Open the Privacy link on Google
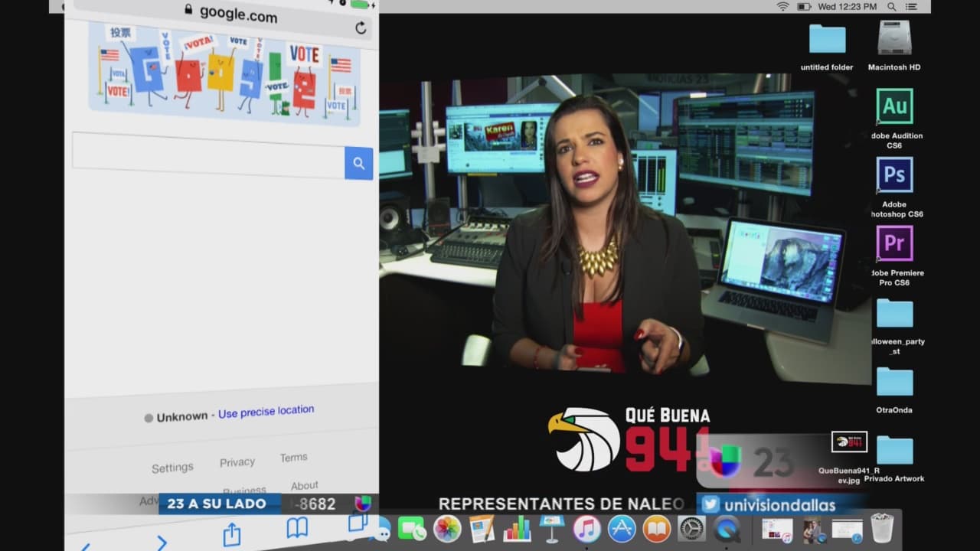This screenshot has height=551, width=980. pyautogui.click(x=237, y=462)
